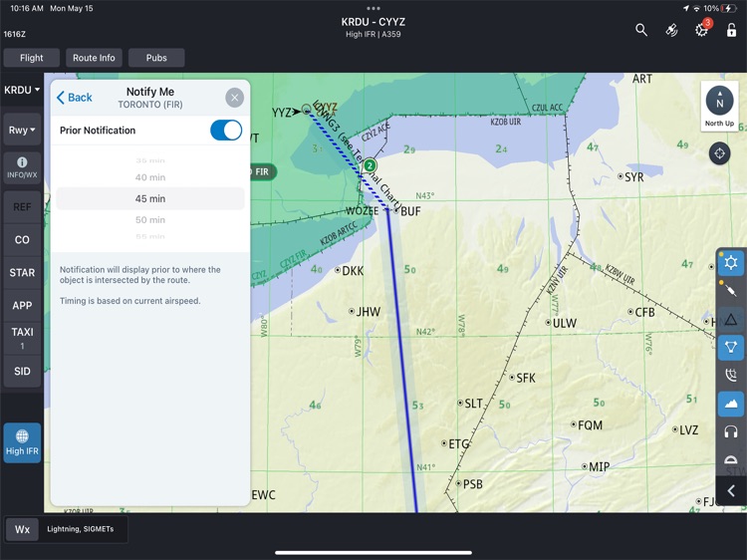Tap the FQM navaid on map
Viewport: 747px width, 560px height.
587,425
